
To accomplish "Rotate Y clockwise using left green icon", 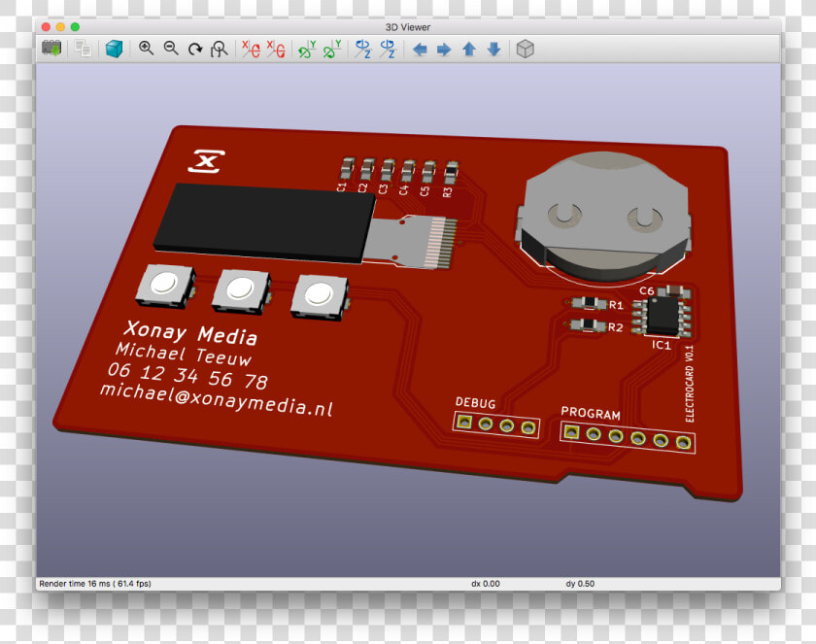I will tap(307, 49).
